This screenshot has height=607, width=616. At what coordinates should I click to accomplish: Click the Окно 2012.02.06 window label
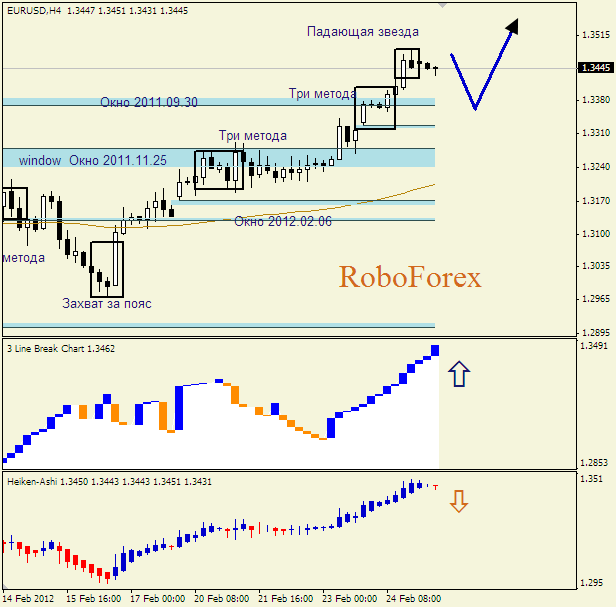283,221
